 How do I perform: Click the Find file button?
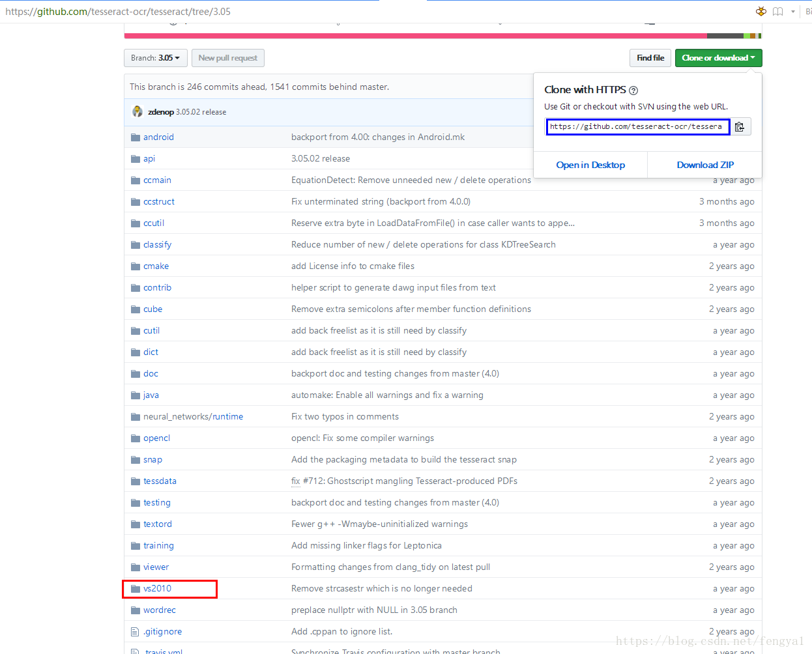click(x=650, y=58)
